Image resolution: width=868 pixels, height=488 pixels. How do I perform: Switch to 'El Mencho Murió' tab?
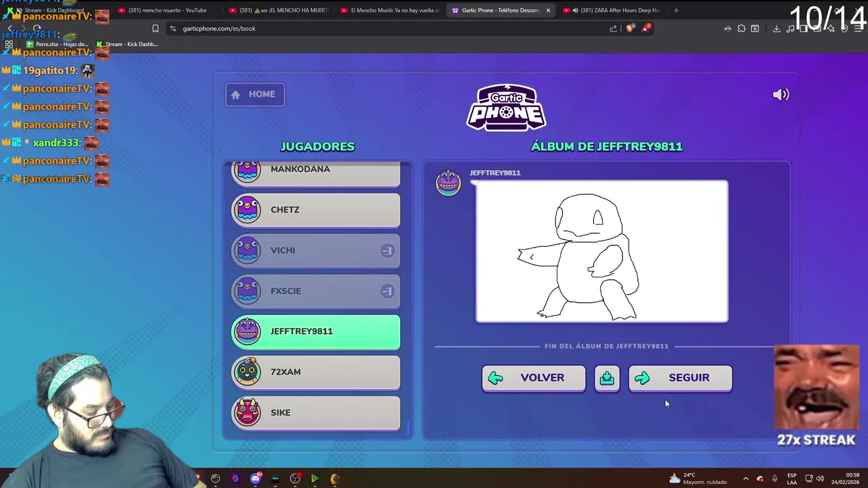(390, 10)
